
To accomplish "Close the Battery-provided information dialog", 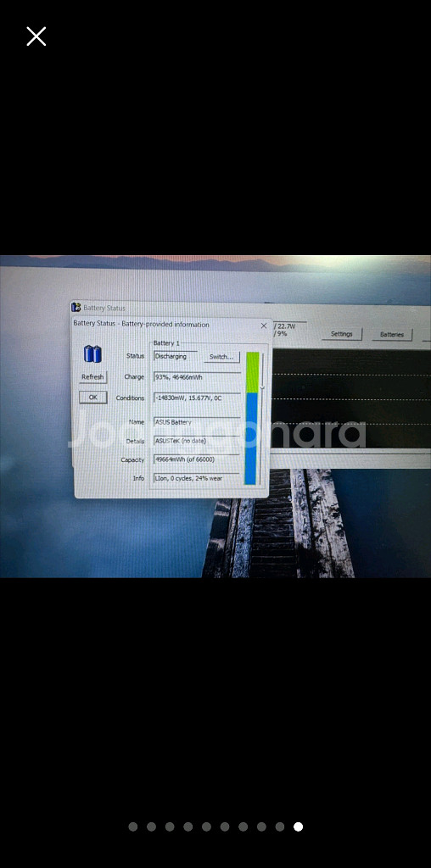I will point(264,325).
